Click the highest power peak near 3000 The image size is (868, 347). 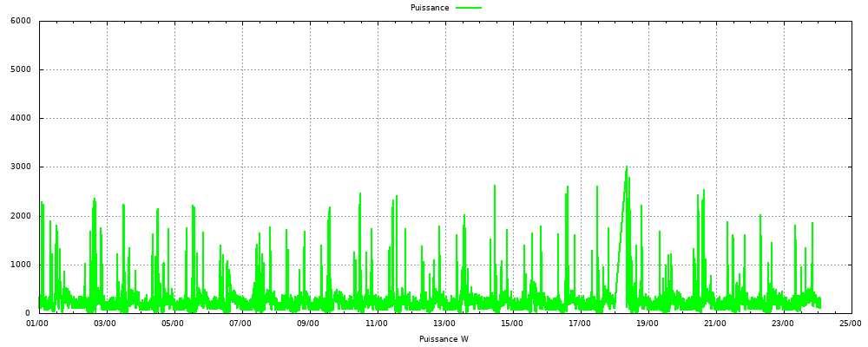coord(627,167)
